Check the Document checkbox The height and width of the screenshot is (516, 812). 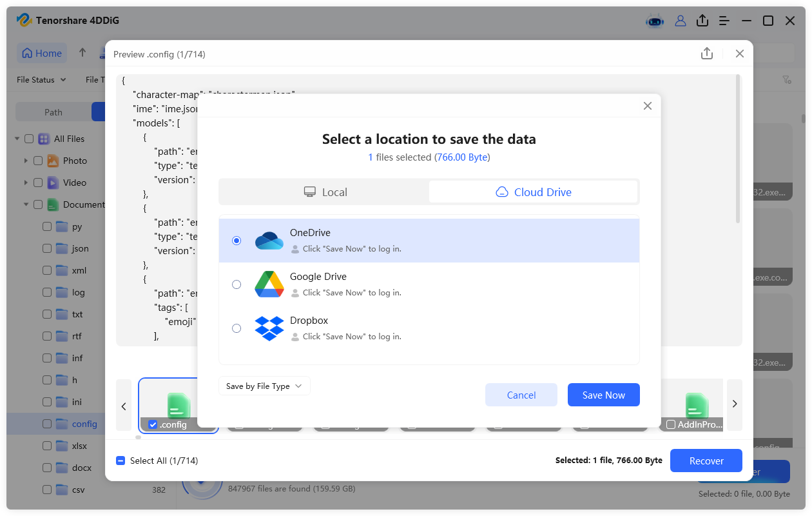point(38,204)
